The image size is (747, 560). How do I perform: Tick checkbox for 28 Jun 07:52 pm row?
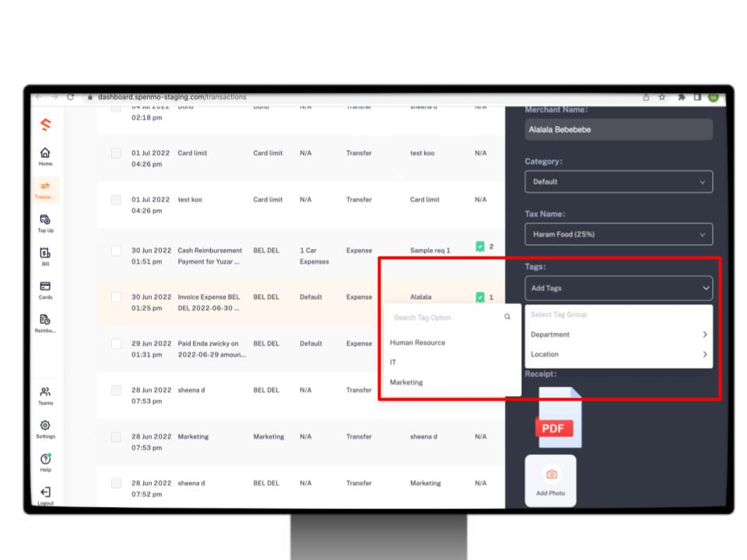116,483
